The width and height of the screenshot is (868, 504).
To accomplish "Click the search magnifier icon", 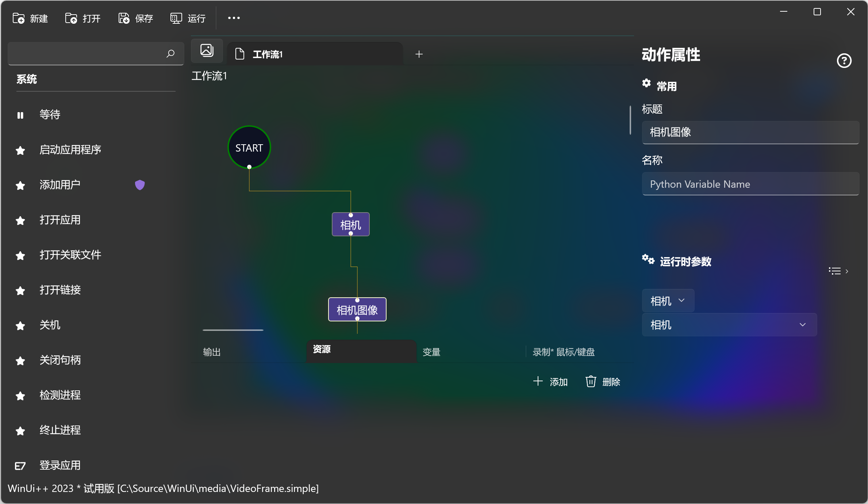I will pos(170,54).
